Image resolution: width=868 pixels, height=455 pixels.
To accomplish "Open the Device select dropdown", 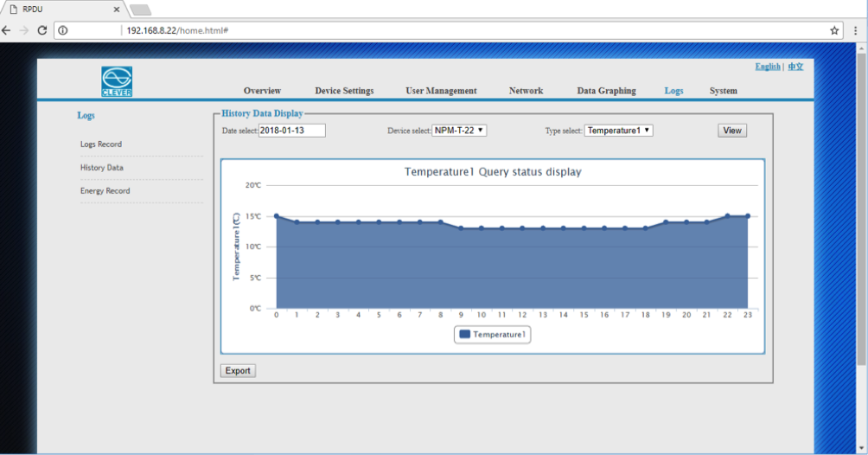I will tap(459, 131).
